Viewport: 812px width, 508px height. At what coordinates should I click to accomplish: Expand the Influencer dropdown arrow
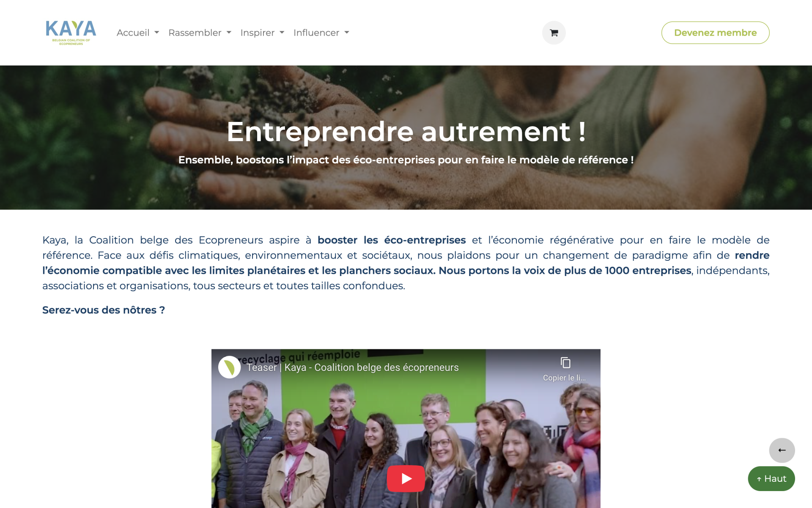[x=347, y=33]
